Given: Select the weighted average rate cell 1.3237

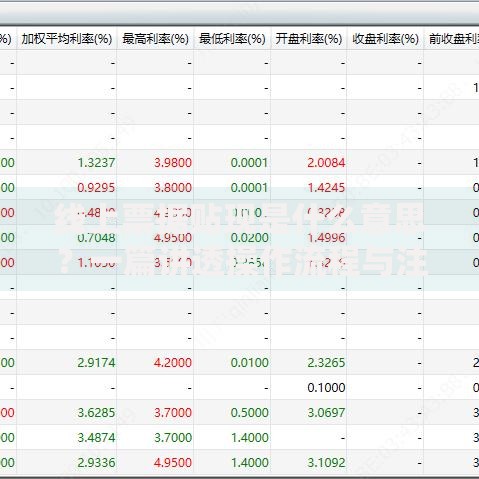Looking at the screenshot, I should click(x=96, y=163).
